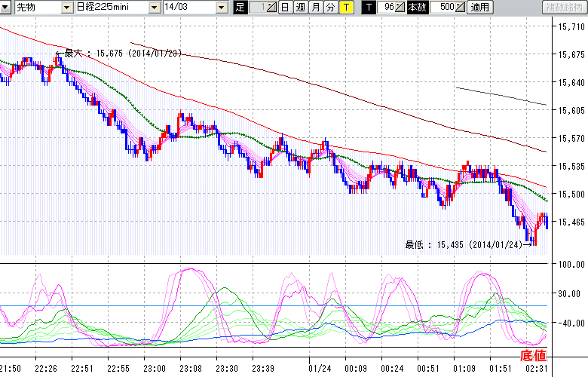Image resolution: width=588 pixels, height=377 pixels.
Task: Click the black 足 label icon
Action: (240, 8)
